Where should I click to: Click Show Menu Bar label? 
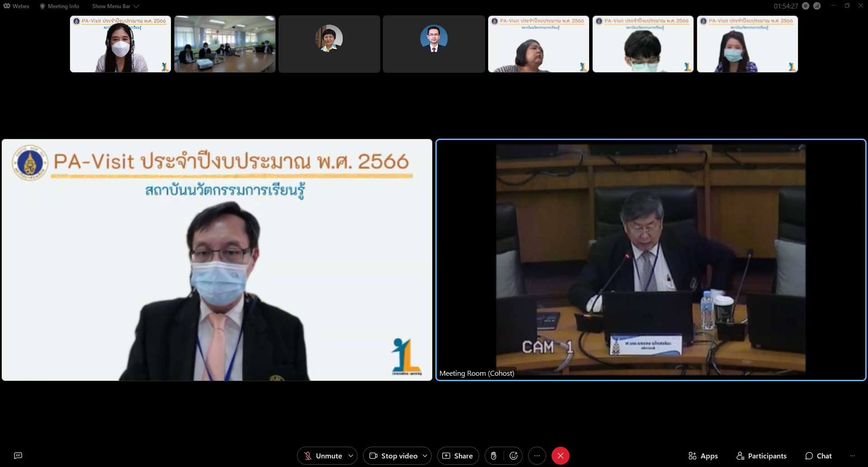click(x=111, y=6)
